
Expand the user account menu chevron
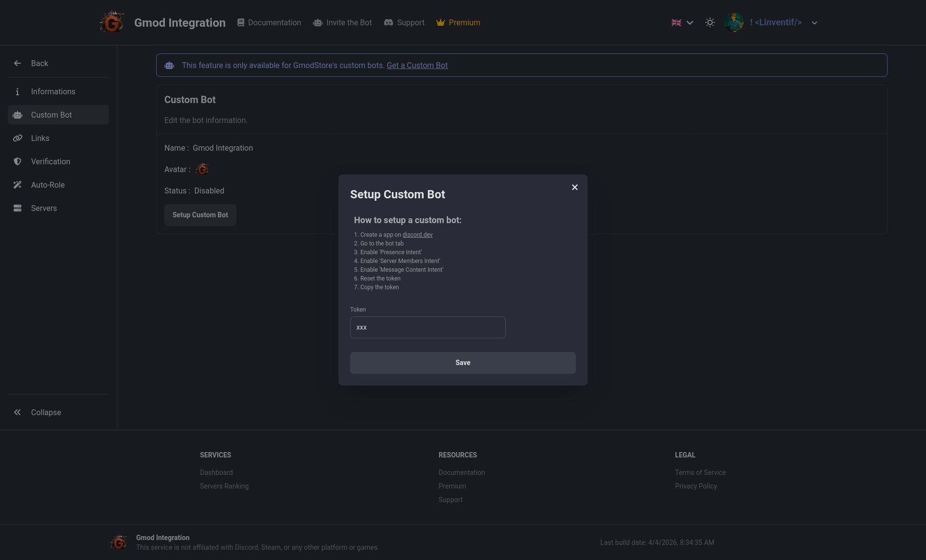click(815, 23)
